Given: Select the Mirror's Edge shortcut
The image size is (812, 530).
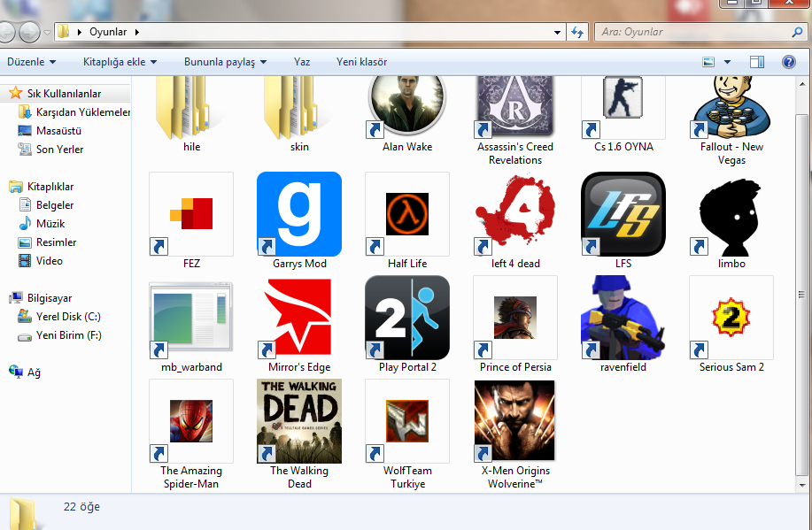Looking at the screenshot, I should click(x=299, y=324).
